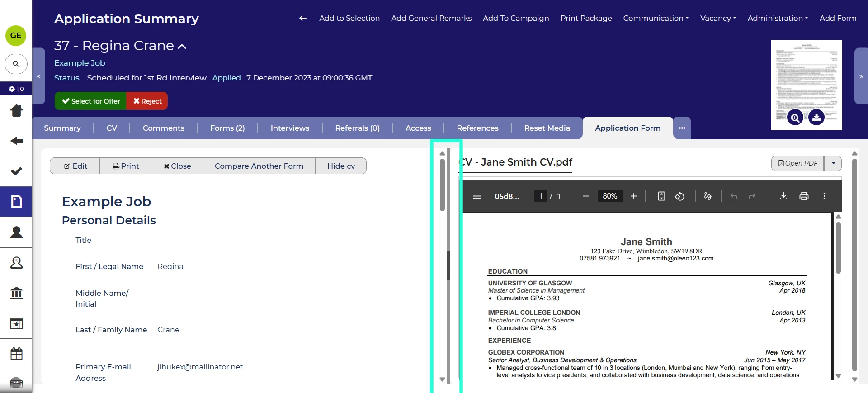868x393 pixels.
Task: Open the Comments tab
Action: (164, 128)
